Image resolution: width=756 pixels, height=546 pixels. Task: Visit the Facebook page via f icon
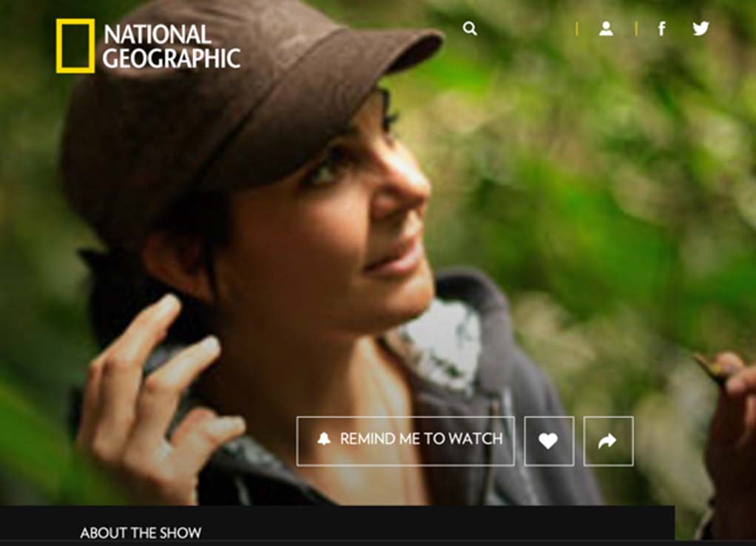click(662, 28)
